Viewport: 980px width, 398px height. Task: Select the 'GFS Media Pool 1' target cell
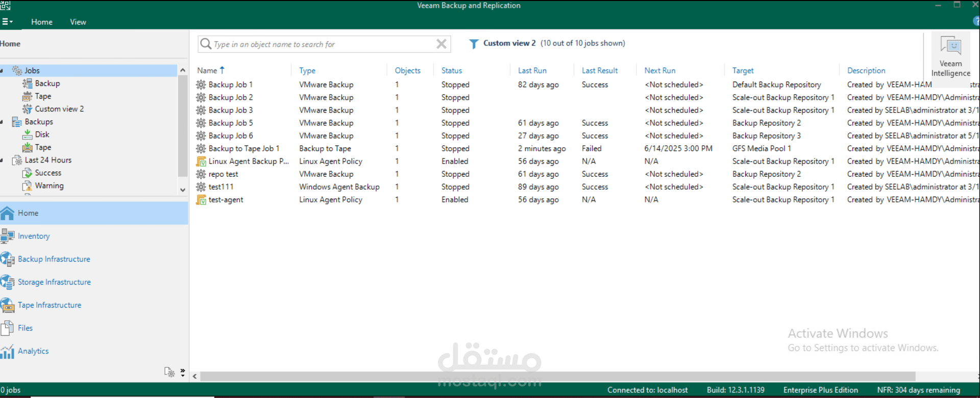pyautogui.click(x=762, y=149)
